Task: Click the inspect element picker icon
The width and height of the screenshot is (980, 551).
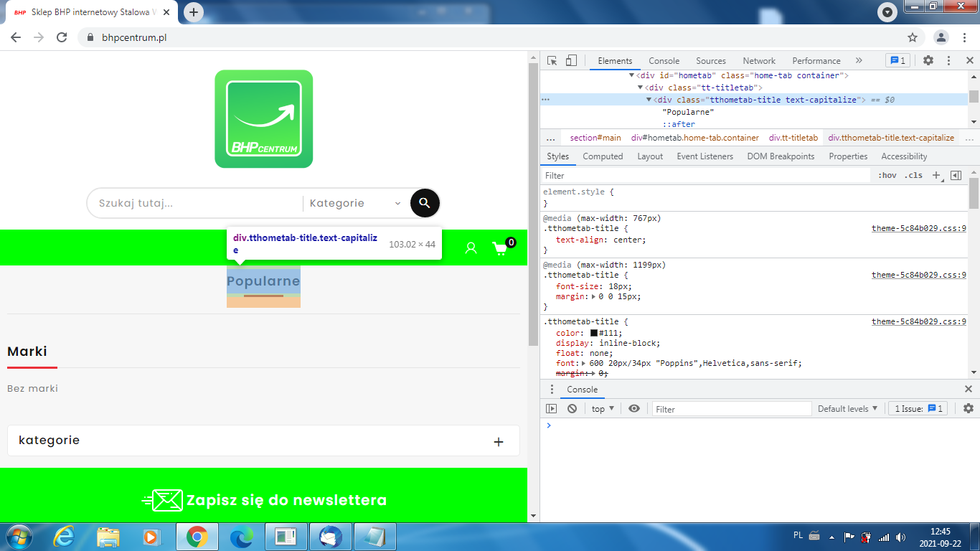Action: [552, 61]
